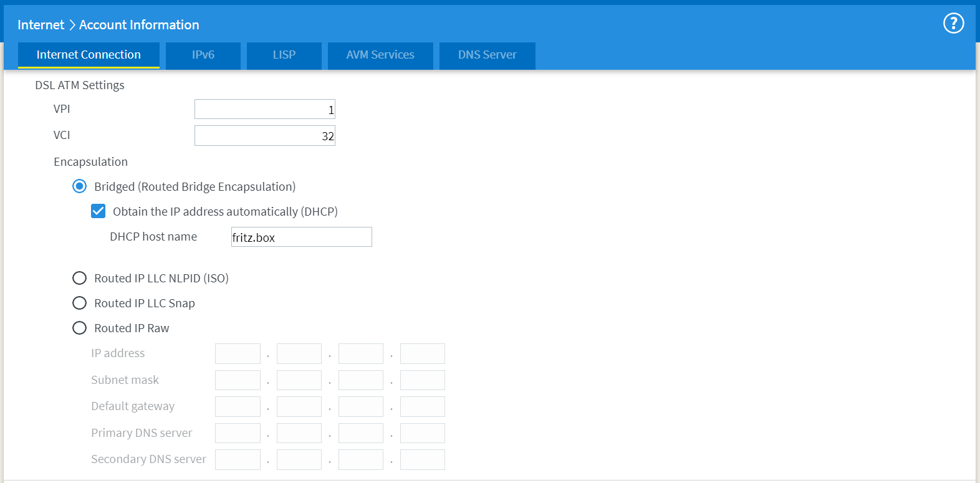The width and height of the screenshot is (980, 483).
Task: Select the AVM Services tab
Action: pos(380,55)
